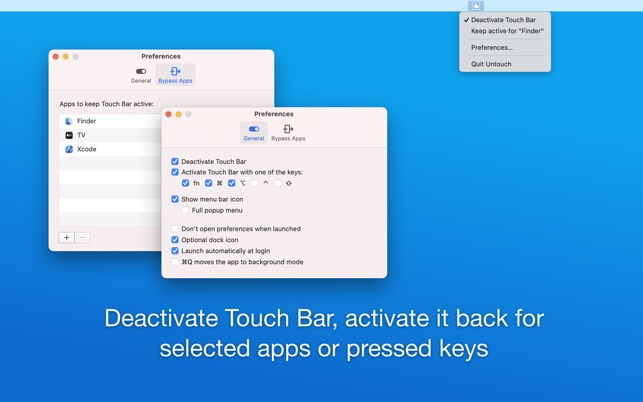Minimize the front Preferences window
Image resolution: width=643 pixels, height=402 pixels.
[178, 114]
